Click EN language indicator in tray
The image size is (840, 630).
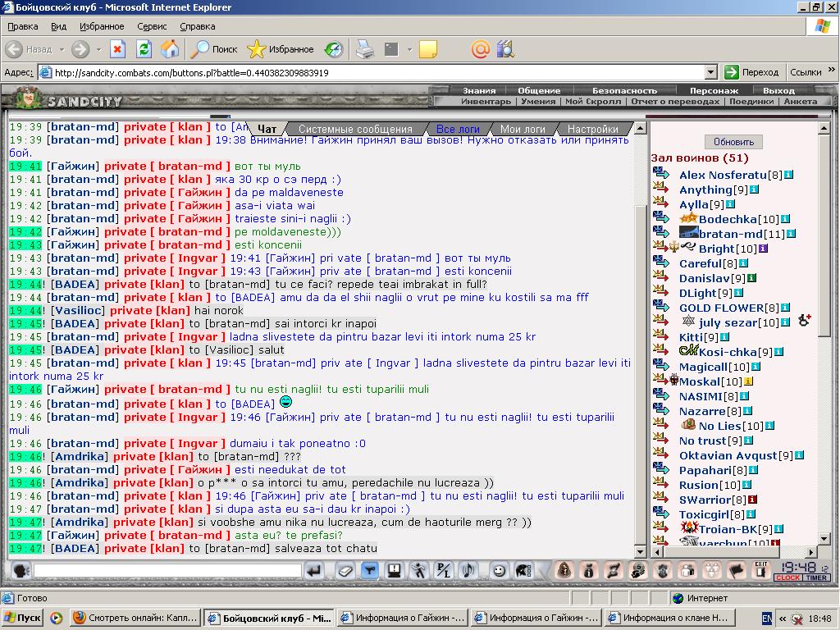coord(767,619)
